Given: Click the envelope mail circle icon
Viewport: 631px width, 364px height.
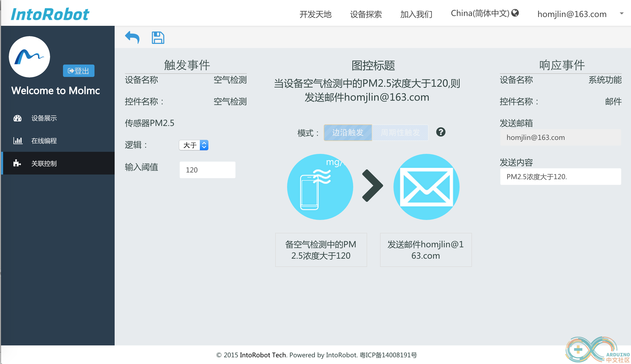Looking at the screenshot, I should pyautogui.click(x=426, y=187).
